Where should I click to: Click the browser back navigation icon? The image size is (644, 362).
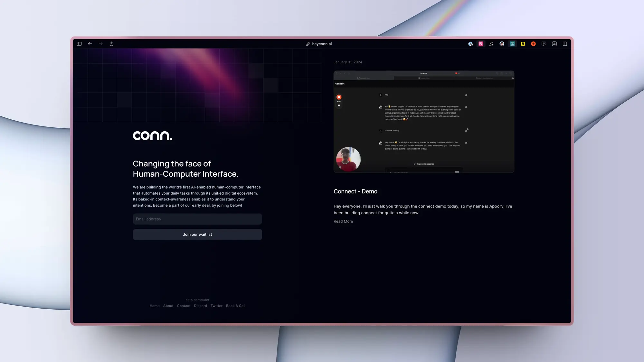[90, 44]
